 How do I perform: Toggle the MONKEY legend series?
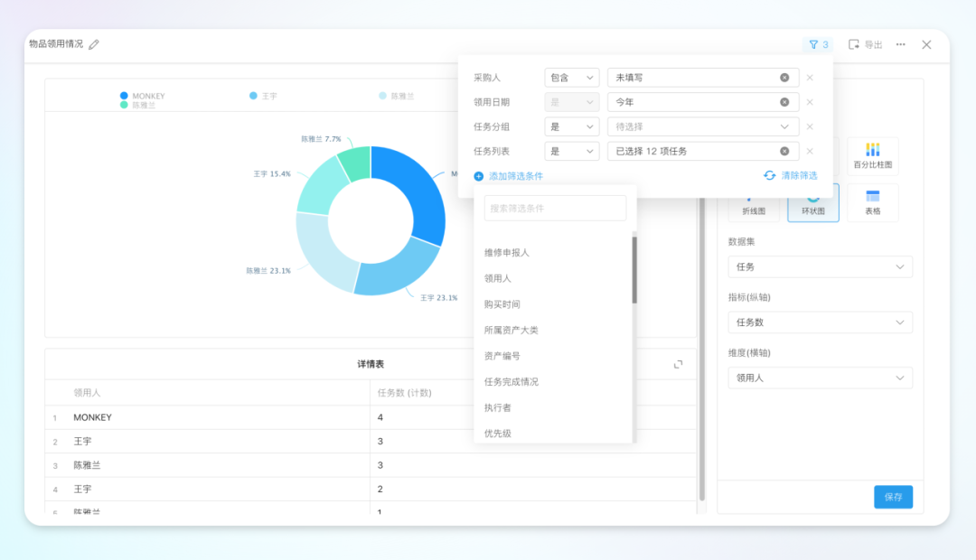(143, 96)
